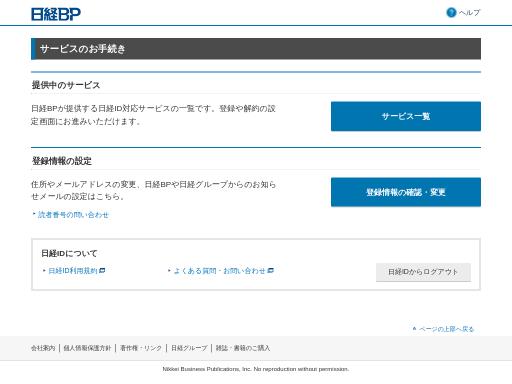Open the 個人情報保護方針 footer link
Image resolution: width=512 pixels, height=384 pixels.
tap(87, 348)
